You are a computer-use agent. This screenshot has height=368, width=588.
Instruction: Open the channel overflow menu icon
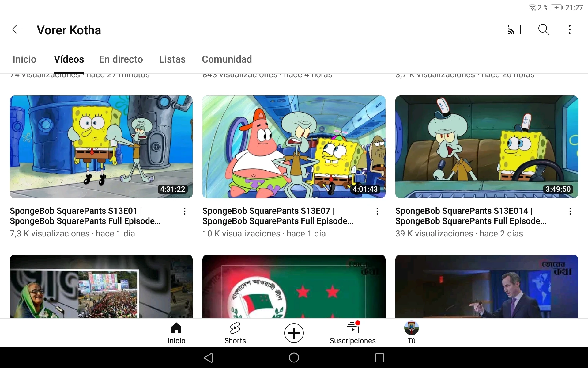click(569, 29)
